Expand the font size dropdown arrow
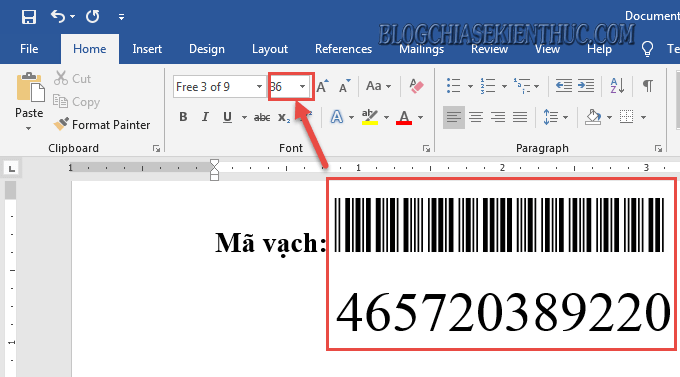 coord(302,87)
